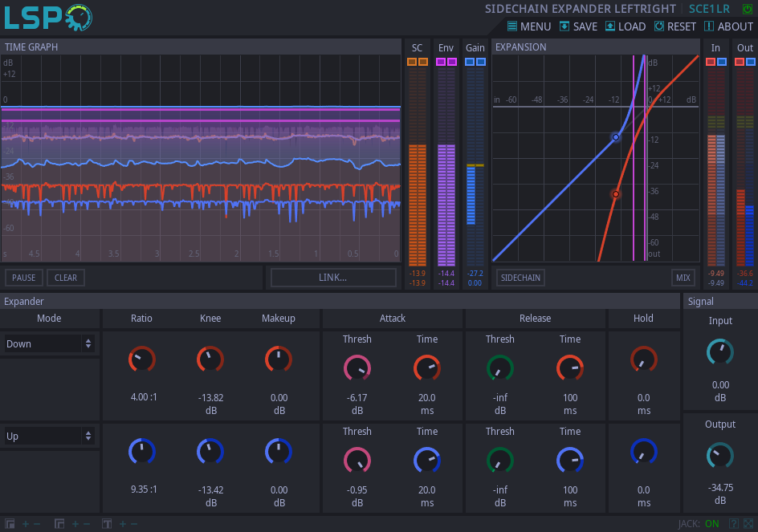The width and height of the screenshot is (758, 532).
Task: Click SAVE in the top bar
Action: (578, 26)
